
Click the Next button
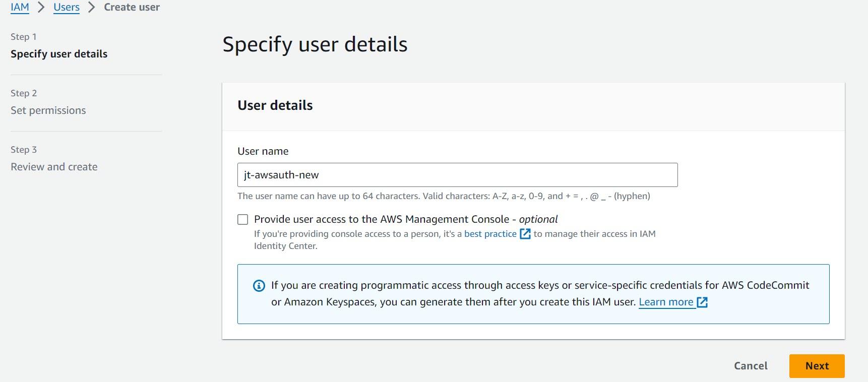click(817, 366)
